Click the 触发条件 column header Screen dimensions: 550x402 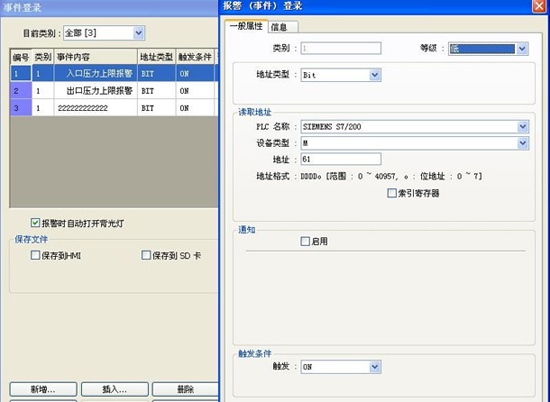(x=195, y=57)
